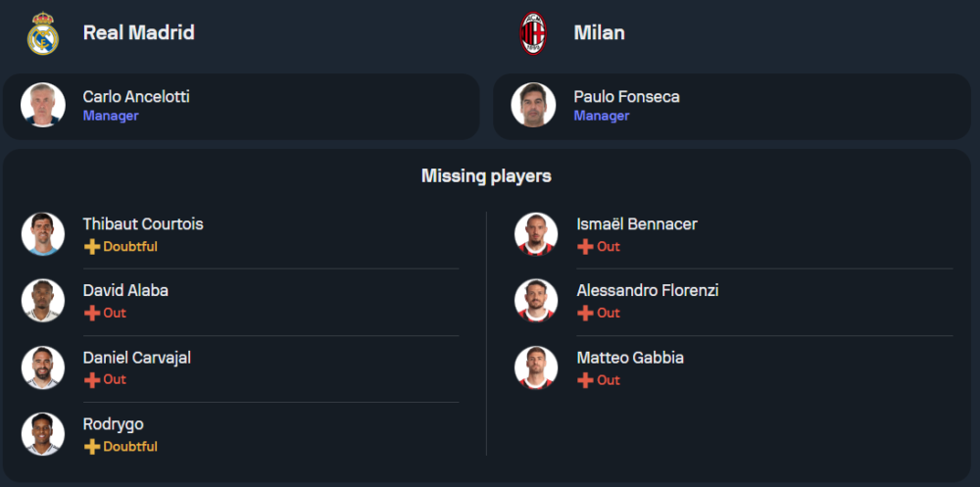Viewport: 980px width, 487px height.
Task: Select Thibaut Courtois's player avatar
Action: click(43, 234)
